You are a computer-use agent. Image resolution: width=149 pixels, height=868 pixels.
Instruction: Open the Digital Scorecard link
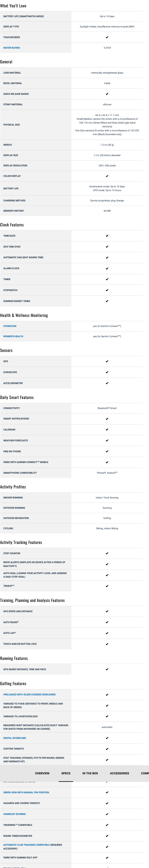point(14,738)
